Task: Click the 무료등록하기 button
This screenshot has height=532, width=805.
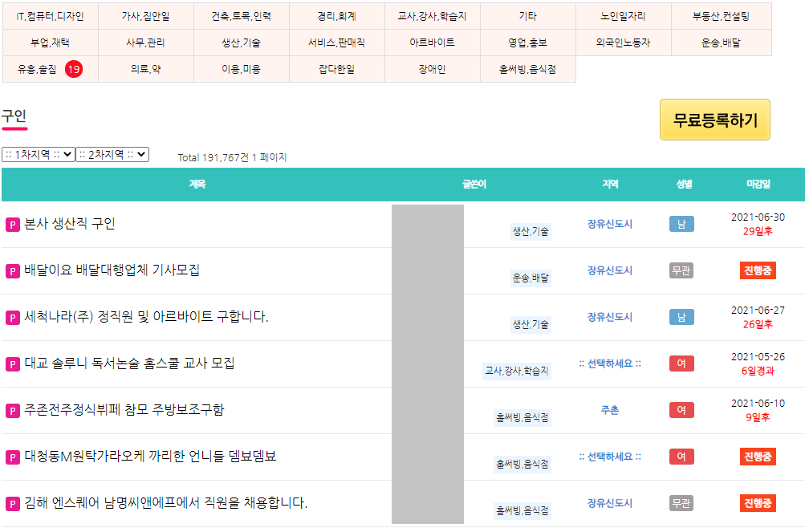Action: [714, 119]
